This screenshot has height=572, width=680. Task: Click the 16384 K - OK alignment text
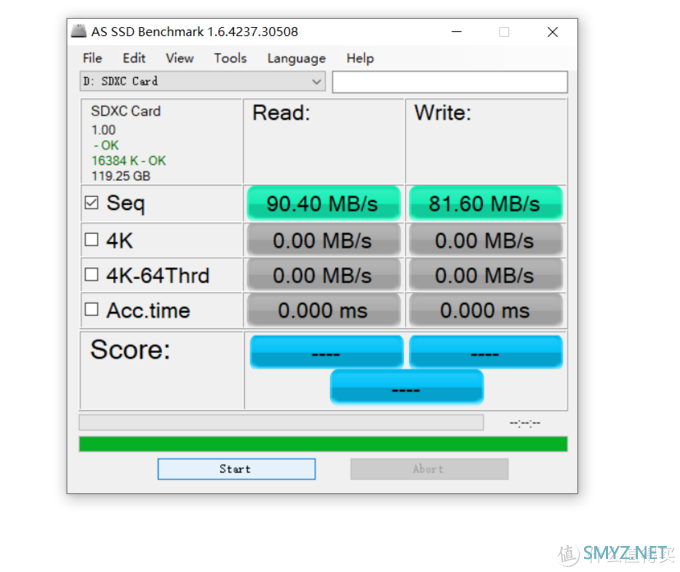point(128,161)
